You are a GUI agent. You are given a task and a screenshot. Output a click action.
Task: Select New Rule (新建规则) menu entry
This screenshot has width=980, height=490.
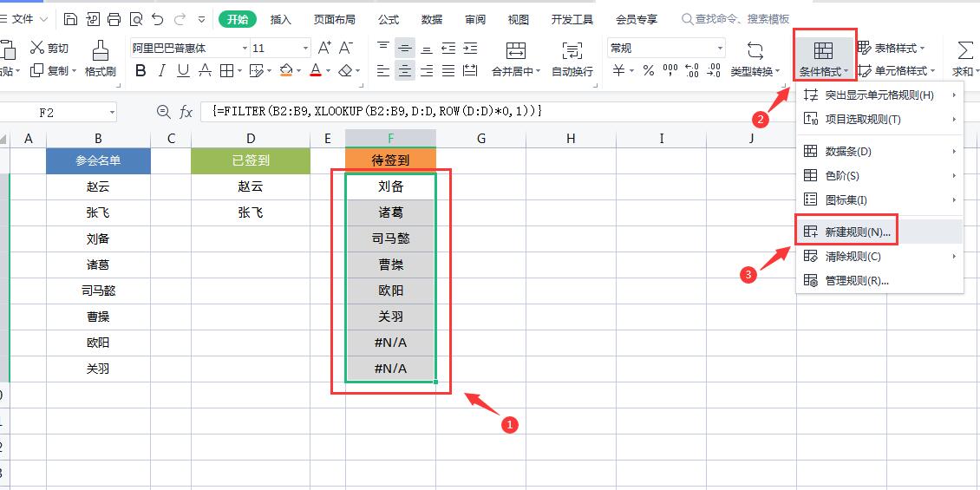[x=857, y=232]
